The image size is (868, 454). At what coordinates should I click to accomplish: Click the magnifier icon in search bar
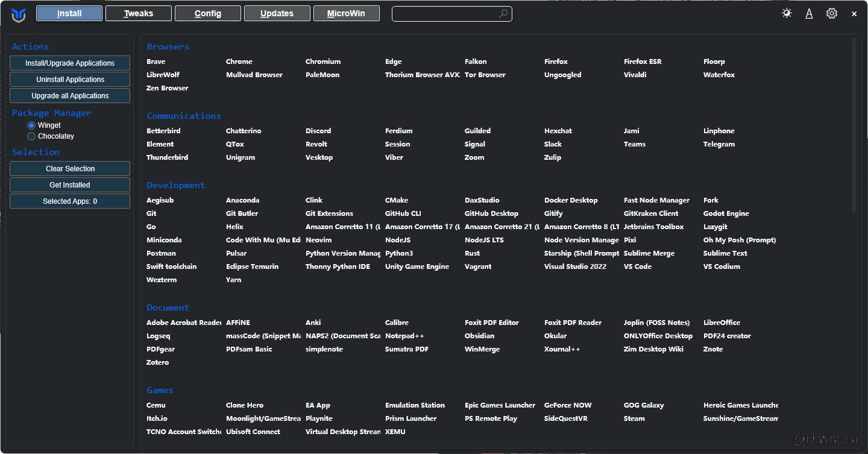[503, 14]
